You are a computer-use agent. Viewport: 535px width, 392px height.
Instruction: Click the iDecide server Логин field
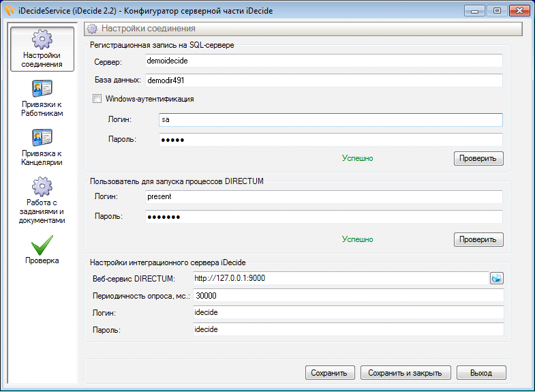pyautogui.click(x=348, y=312)
